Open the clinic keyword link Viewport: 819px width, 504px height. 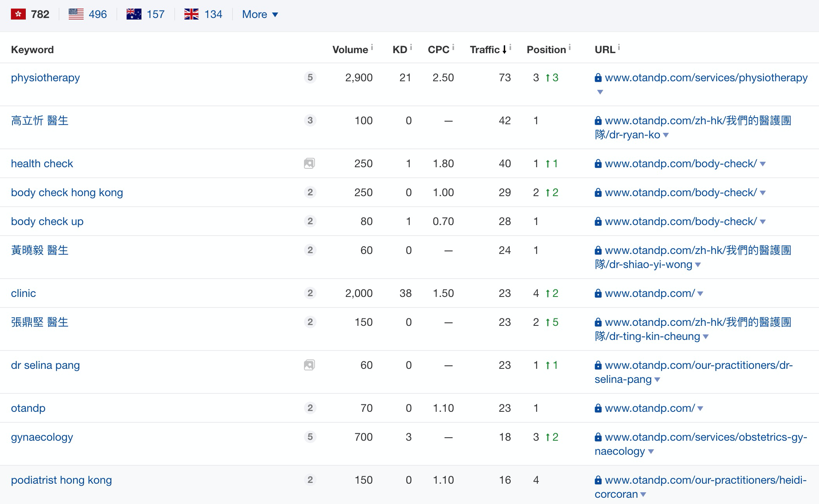[23, 293]
